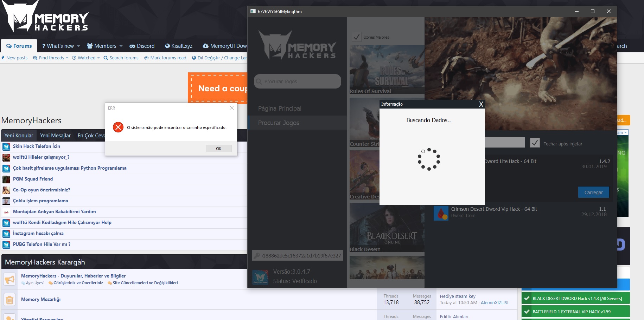Click New posts in the sub-navigation
Image resolution: width=644 pixels, height=320 pixels.
click(x=14, y=58)
